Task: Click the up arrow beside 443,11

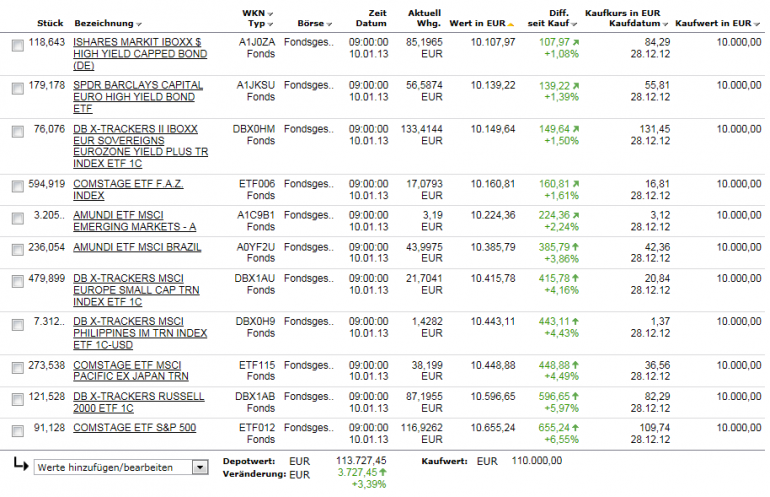Action: coord(575,321)
